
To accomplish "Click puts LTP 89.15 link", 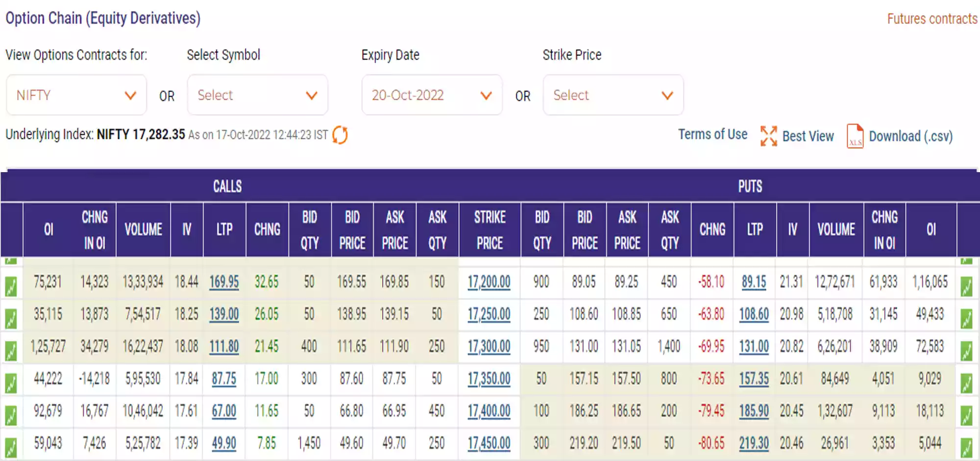I will (754, 282).
